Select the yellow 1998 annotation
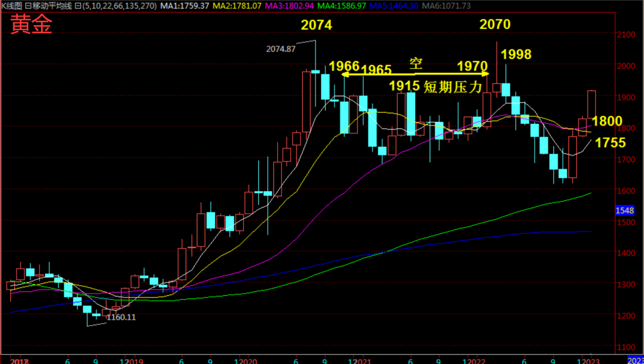 tap(516, 54)
